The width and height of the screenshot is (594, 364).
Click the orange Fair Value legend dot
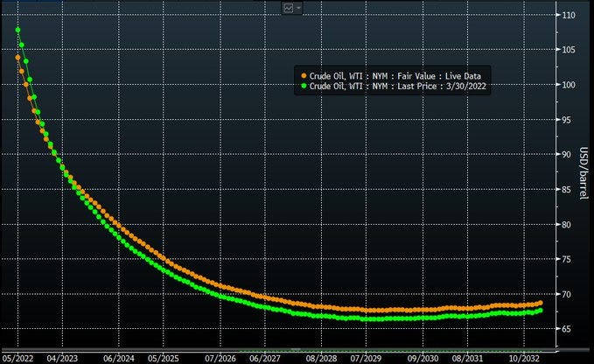[x=304, y=76]
